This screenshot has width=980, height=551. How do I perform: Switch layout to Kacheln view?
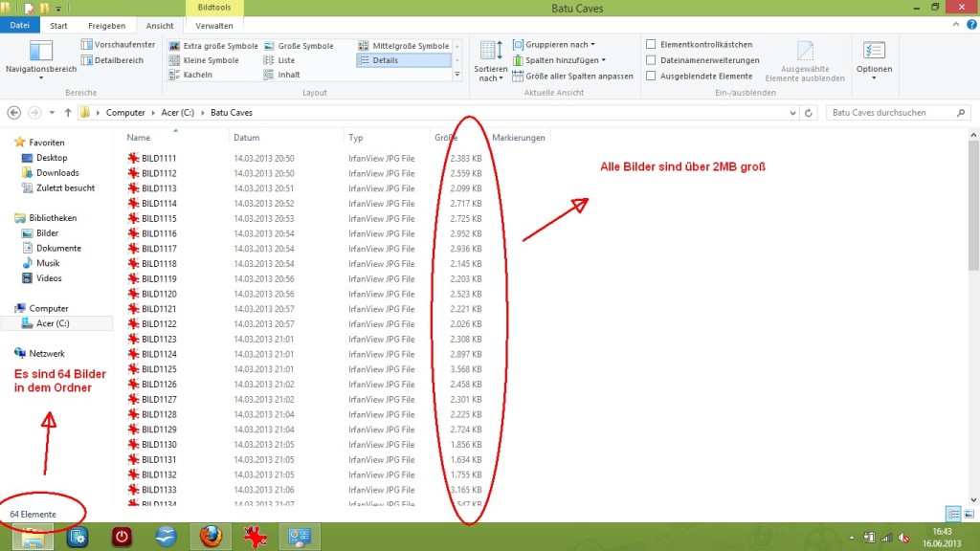click(x=174, y=75)
